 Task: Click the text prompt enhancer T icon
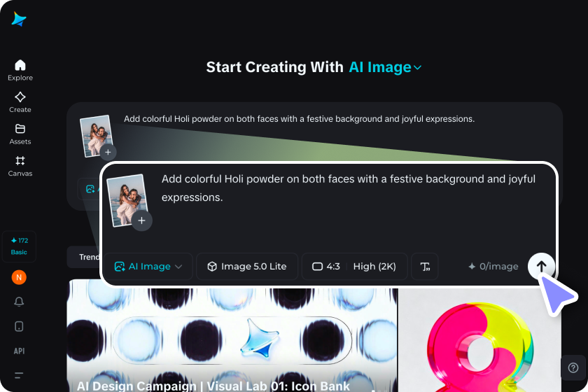pyautogui.click(x=425, y=266)
